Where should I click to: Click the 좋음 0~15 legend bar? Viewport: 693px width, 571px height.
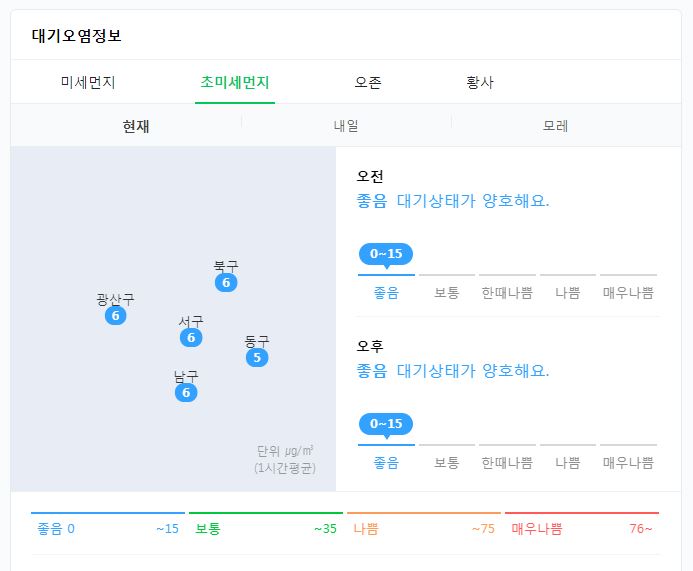108,525
